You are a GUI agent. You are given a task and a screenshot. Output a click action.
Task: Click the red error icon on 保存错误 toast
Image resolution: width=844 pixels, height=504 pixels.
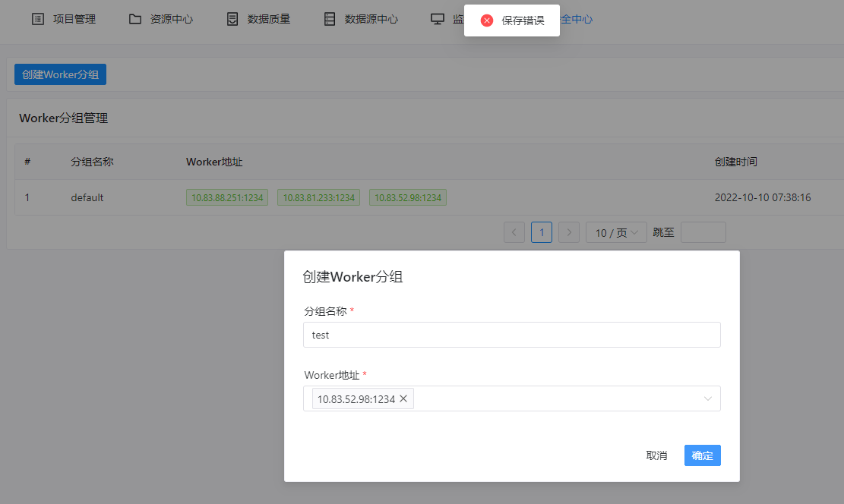tap(486, 20)
